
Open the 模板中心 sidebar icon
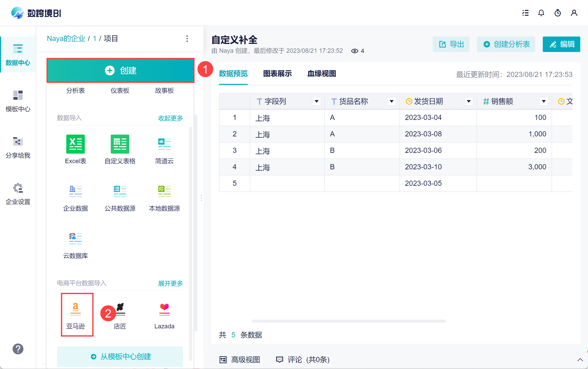[18, 95]
